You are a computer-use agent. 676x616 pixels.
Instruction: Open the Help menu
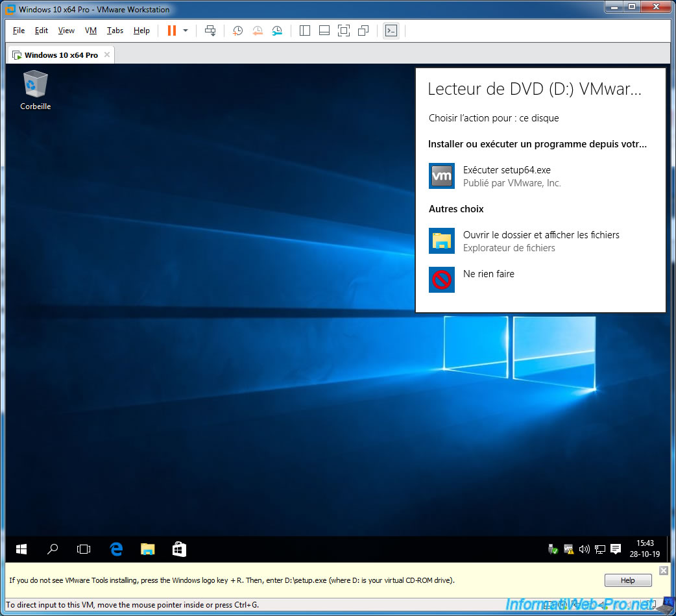click(x=141, y=31)
